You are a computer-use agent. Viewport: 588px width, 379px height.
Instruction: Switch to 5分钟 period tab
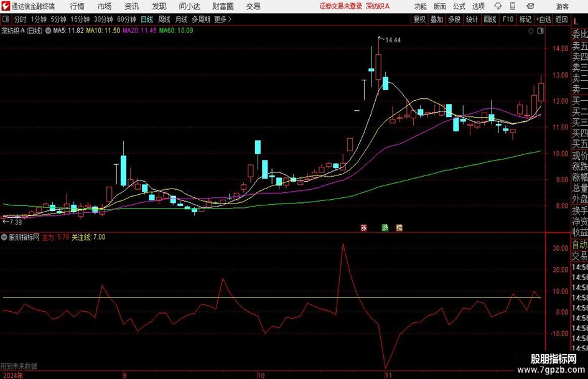(58, 19)
